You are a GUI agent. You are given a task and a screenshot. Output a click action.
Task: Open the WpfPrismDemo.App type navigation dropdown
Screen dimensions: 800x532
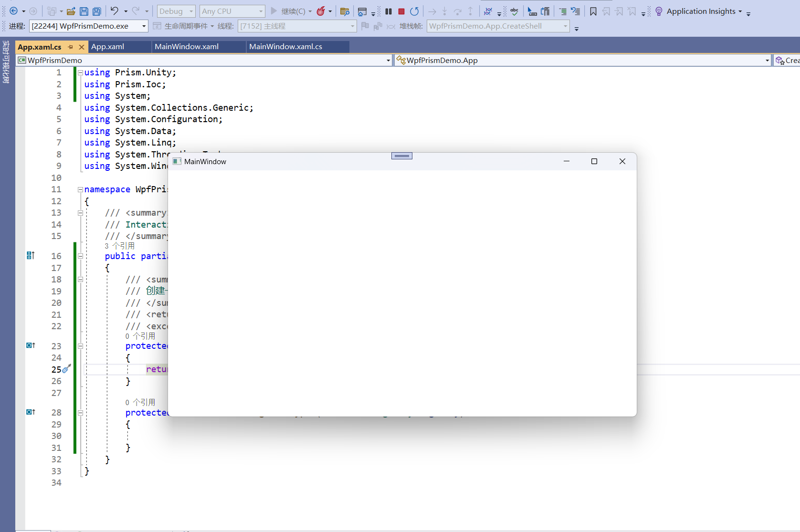[767, 61]
